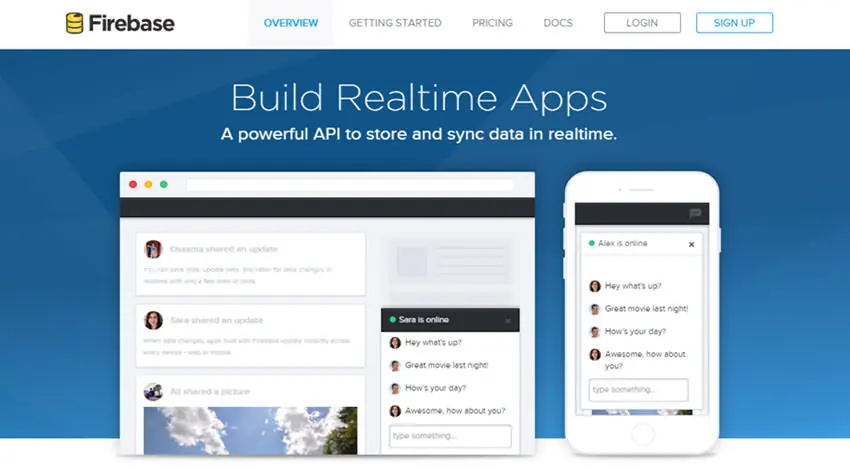The image size is (850, 470).
Task: Open the Docs page
Action: [x=558, y=23]
